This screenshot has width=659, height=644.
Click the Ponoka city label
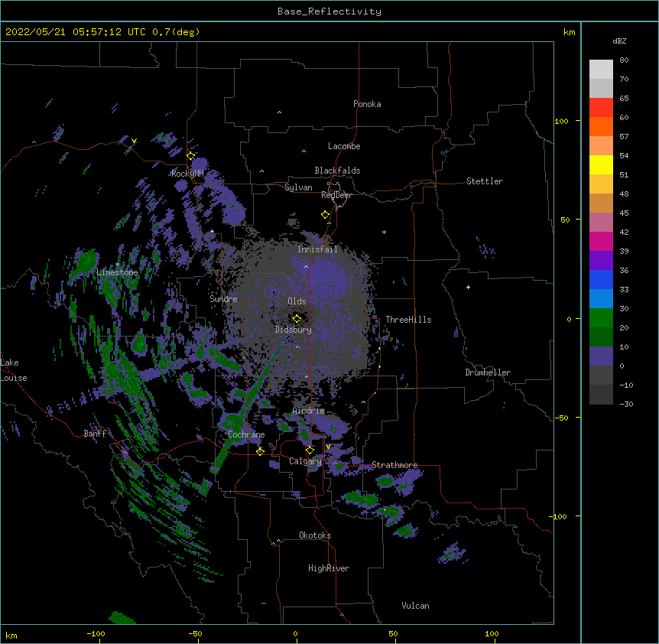coord(367,104)
